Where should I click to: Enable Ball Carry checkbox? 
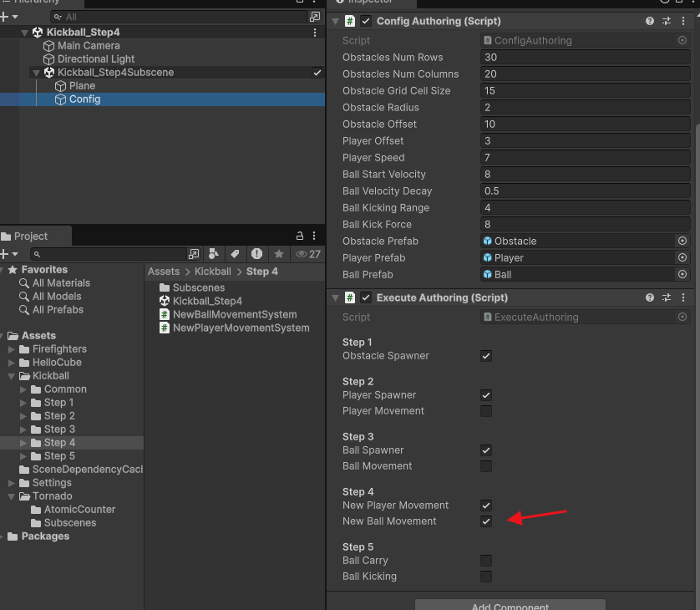(486, 561)
